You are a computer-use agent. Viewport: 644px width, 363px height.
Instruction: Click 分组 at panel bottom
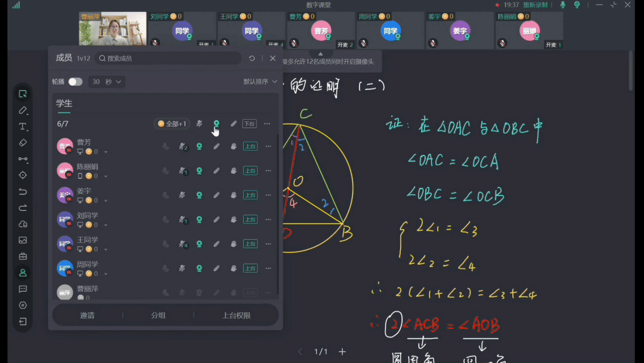158,315
